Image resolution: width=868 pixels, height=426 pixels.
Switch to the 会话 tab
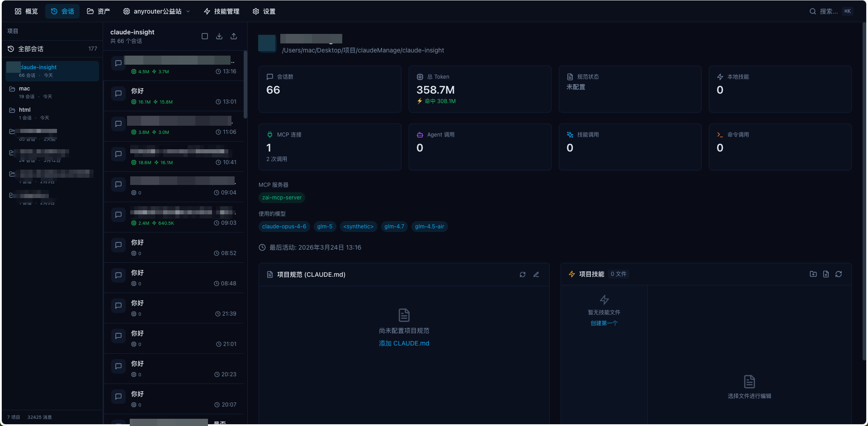[62, 11]
